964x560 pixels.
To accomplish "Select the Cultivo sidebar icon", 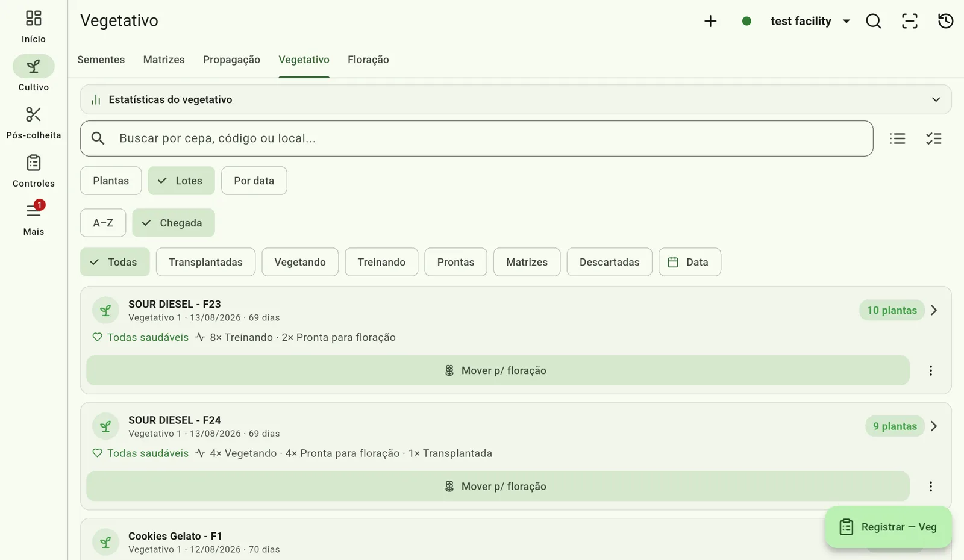I will [33, 66].
